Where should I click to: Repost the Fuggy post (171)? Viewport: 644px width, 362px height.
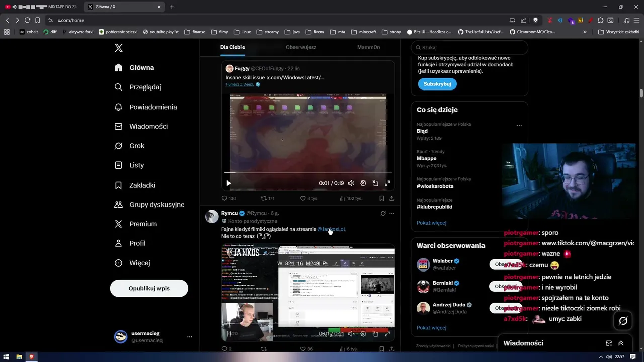click(x=267, y=198)
